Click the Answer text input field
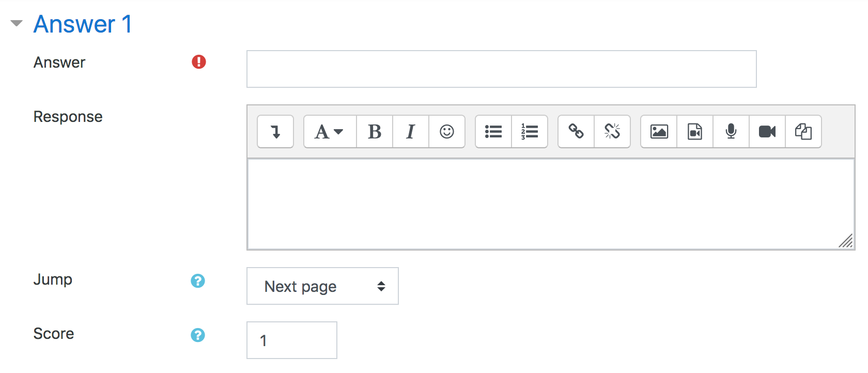 click(x=502, y=69)
